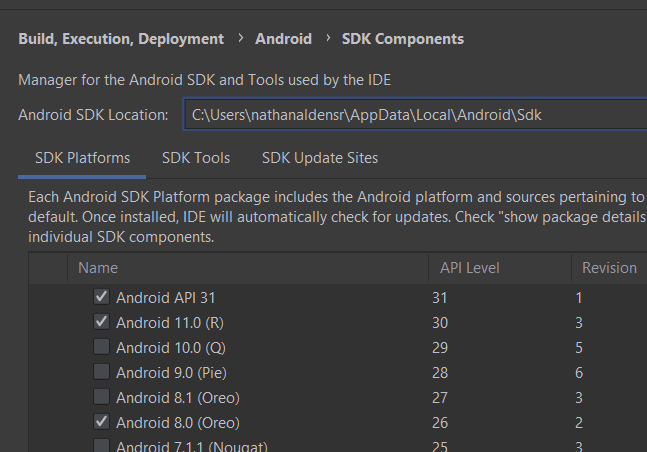
Task: Click the SDK Components breadcrumb
Action: click(x=403, y=39)
